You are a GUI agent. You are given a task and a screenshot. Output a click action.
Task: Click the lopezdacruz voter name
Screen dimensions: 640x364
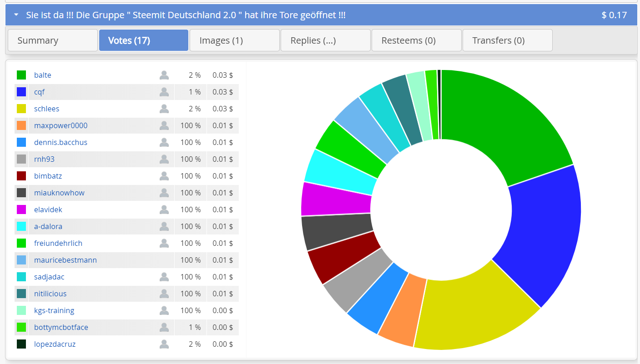[55, 344]
